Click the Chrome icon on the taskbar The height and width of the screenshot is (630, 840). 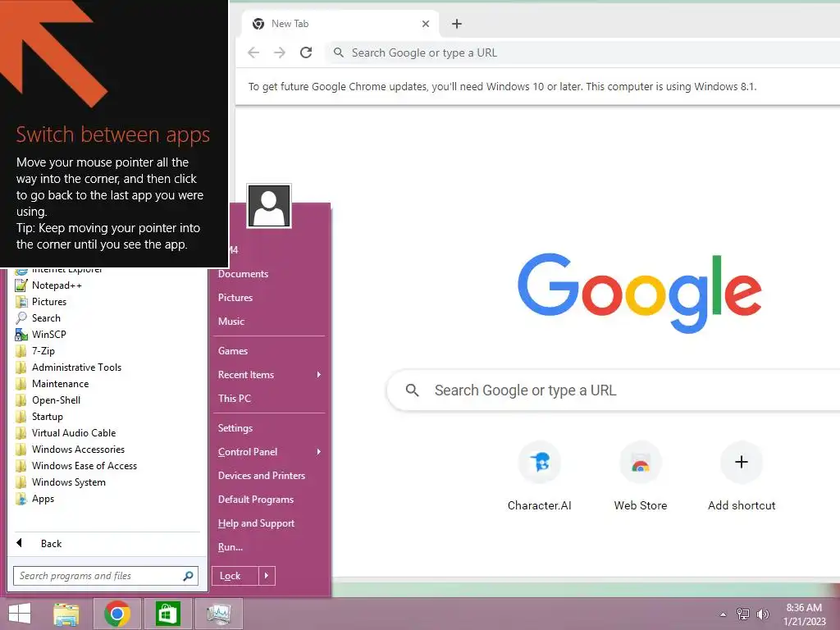coord(117,614)
